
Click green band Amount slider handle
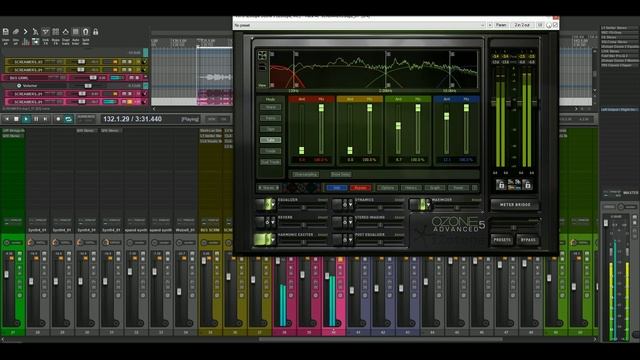click(x=398, y=126)
